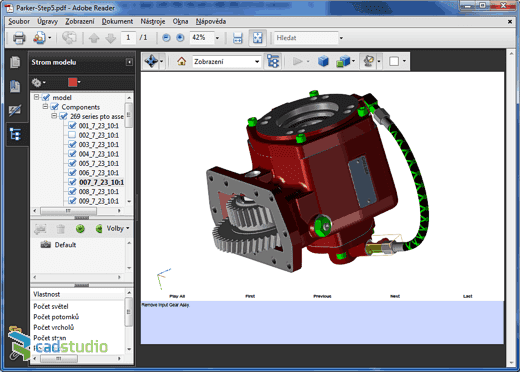Toggle visibility of Components node checkbox
Screen dimensions: 520x372
point(54,107)
